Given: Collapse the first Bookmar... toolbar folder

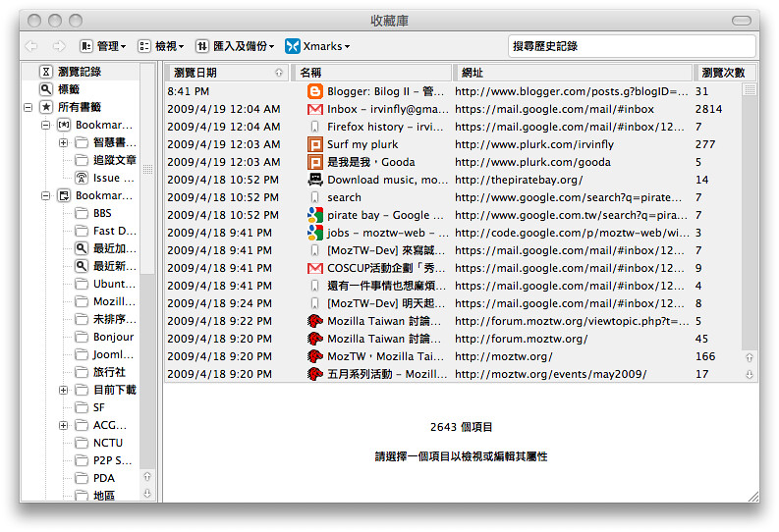Looking at the screenshot, I should click(46, 125).
